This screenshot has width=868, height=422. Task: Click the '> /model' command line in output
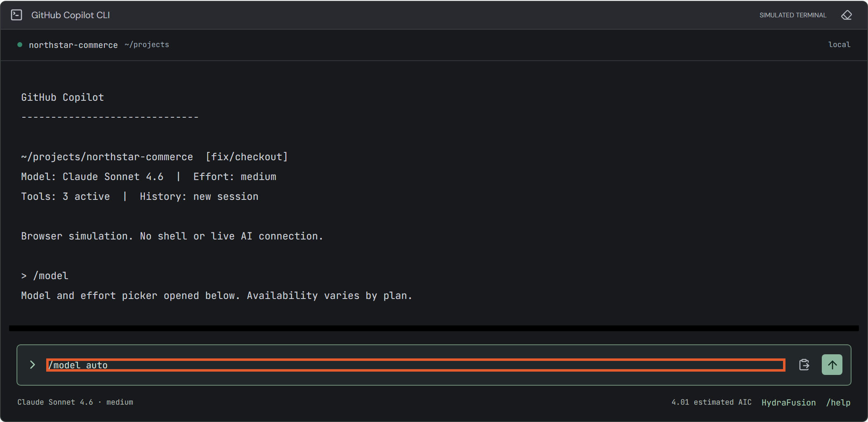pyautogui.click(x=45, y=276)
